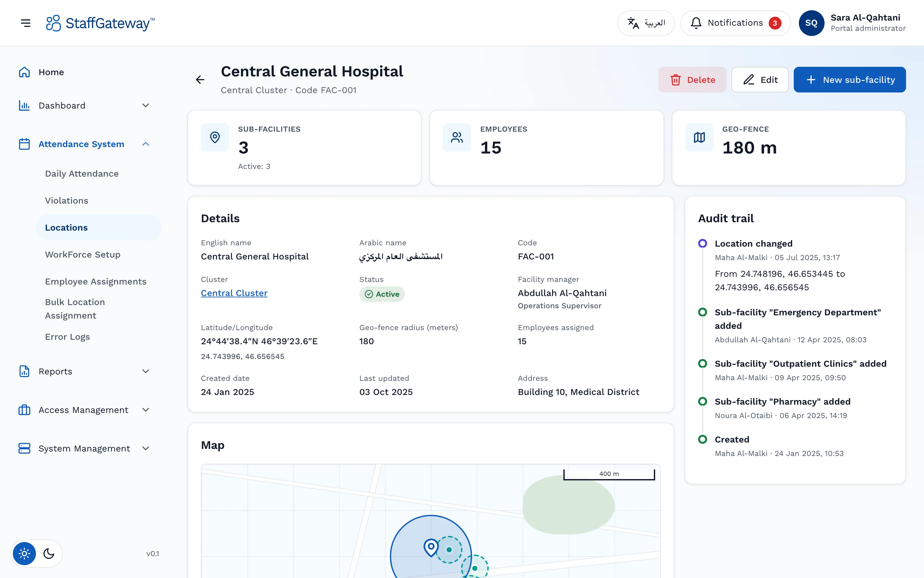Click the translate language icon
This screenshot has width=924, height=578.
[x=633, y=23]
